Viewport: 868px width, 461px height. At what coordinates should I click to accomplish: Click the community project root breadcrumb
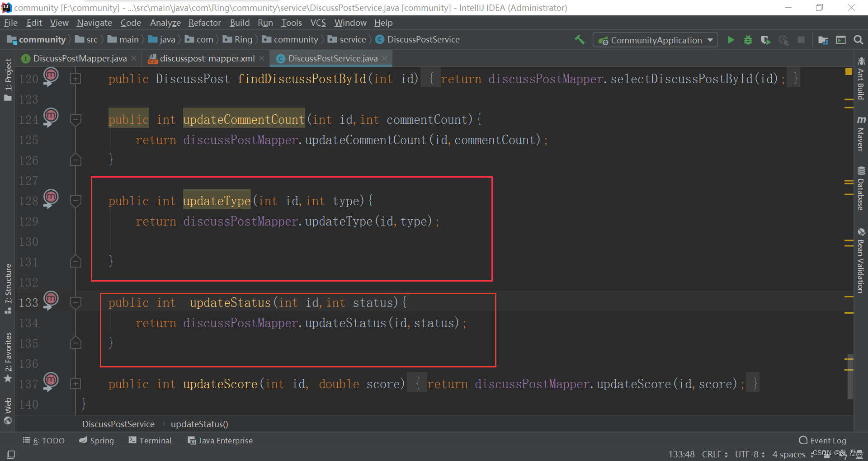[37, 40]
